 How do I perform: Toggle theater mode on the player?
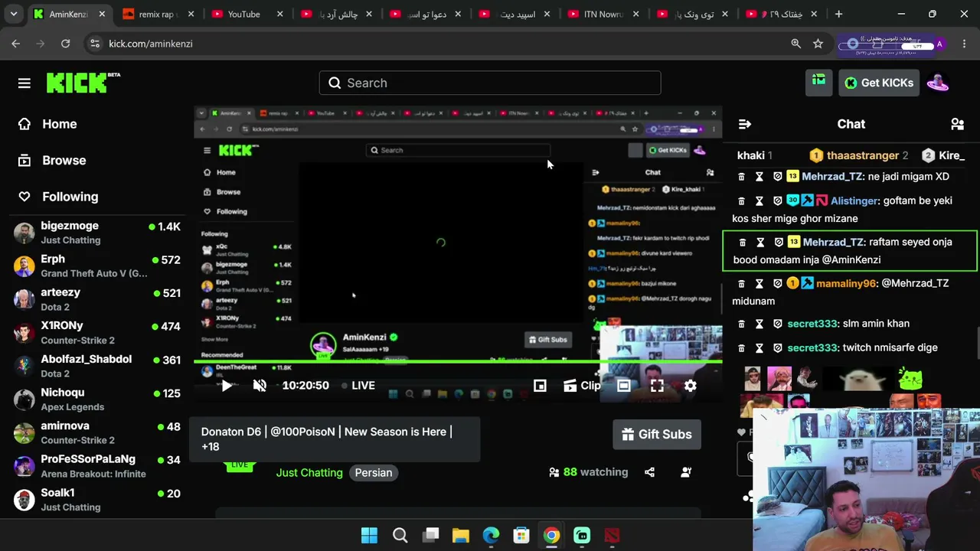click(624, 386)
